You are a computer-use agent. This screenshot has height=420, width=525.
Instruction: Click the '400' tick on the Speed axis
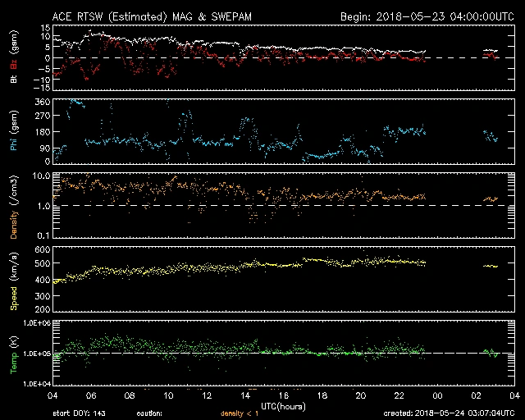43,280
